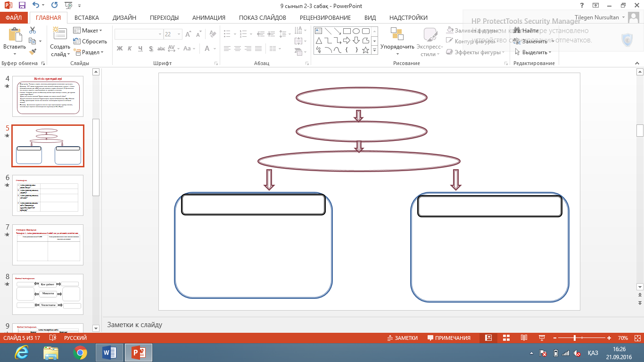Viewport: 644px width, 362px height.
Task: Save the presentation with the floppy disk icon
Action: tap(22, 6)
